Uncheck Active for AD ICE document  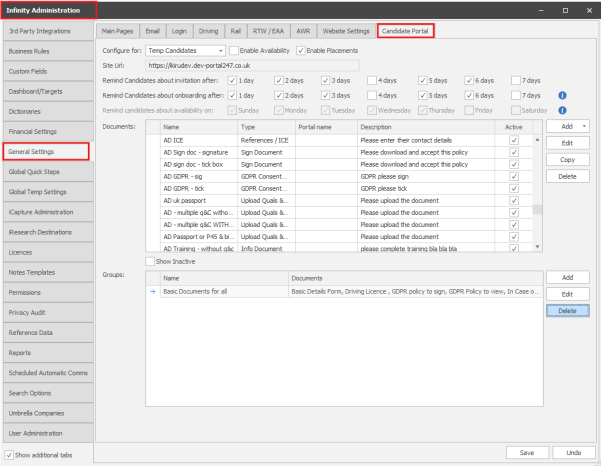[514, 140]
